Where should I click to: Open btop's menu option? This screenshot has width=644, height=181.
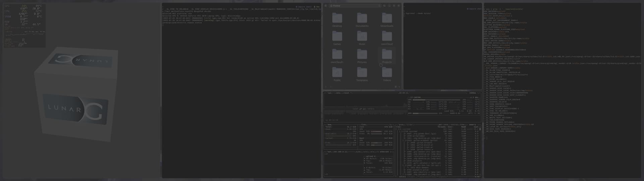(x=338, y=93)
